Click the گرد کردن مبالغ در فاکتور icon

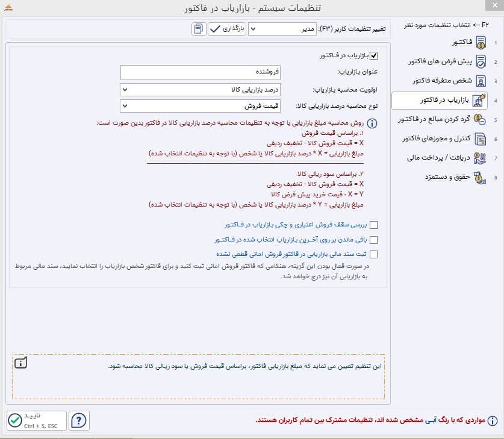[480, 120]
